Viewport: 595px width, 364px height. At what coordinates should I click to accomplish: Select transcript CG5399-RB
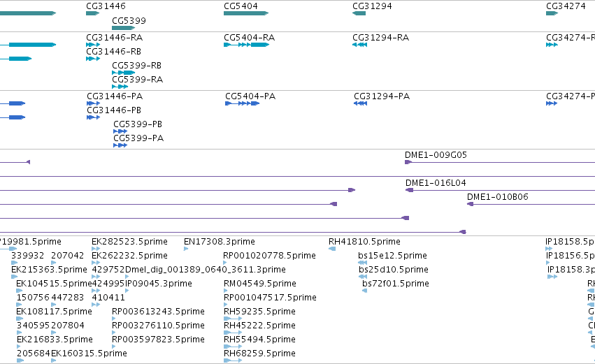[123, 73]
